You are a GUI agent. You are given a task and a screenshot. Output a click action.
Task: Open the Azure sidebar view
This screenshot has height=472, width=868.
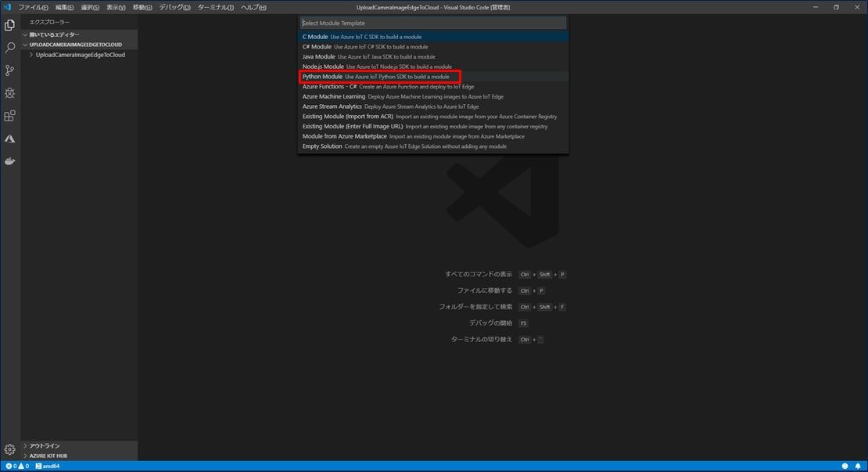pos(9,138)
